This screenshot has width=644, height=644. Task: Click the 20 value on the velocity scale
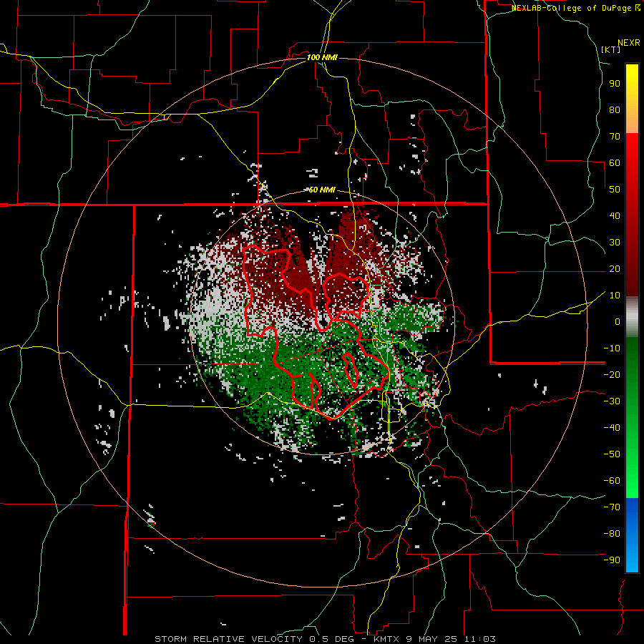click(615, 268)
